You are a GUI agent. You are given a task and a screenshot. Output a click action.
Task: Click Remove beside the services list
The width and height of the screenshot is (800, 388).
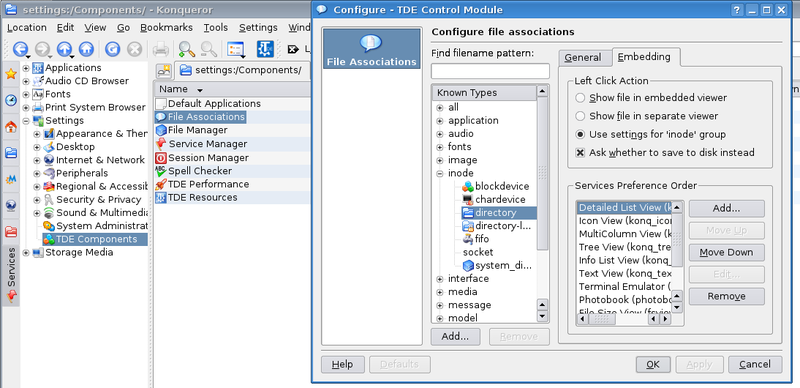pyautogui.click(x=727, y=296)
